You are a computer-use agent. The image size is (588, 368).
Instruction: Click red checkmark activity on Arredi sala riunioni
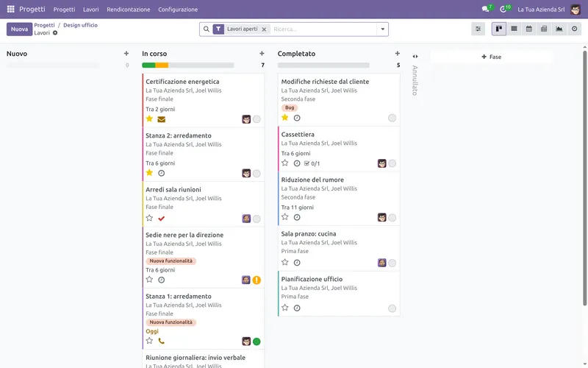tap(161, 218)
